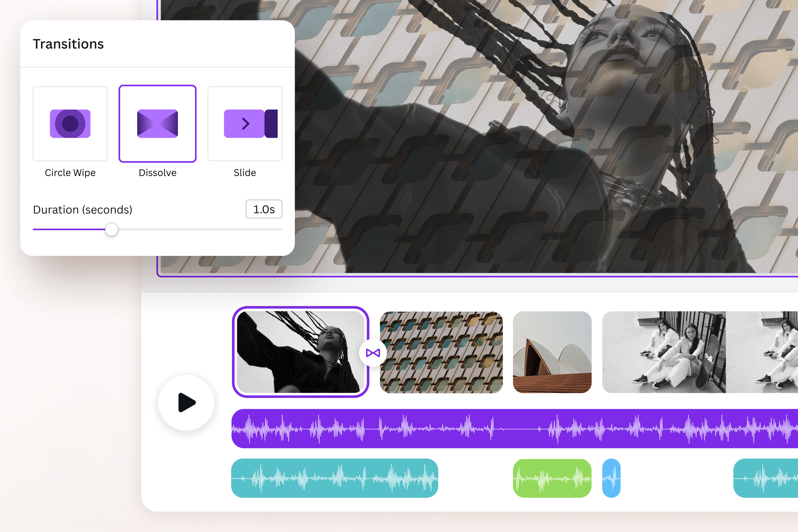Open the Transitions panel header
Image resolution: width=798 pixels, height=532 pixels.
68,44
